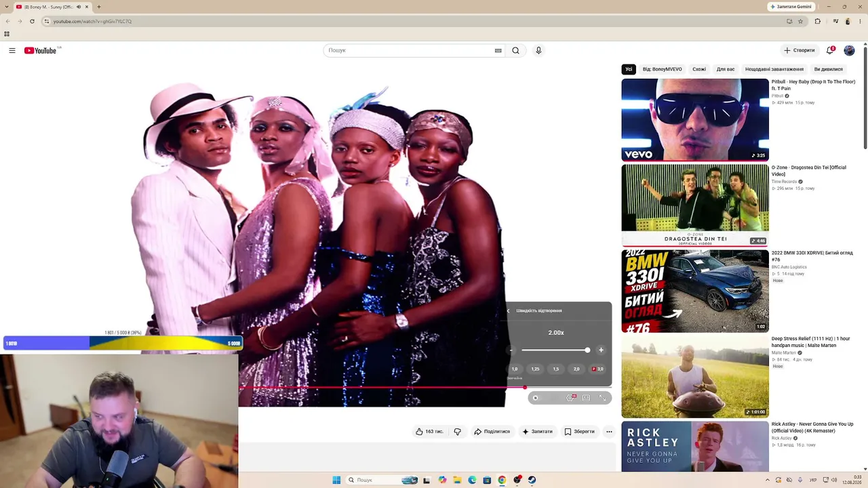This screenshot has height=488, width=868.
Task: Open the O-Zone Dragostea Din Tei thumbnail
Action: tap(695, 205)
